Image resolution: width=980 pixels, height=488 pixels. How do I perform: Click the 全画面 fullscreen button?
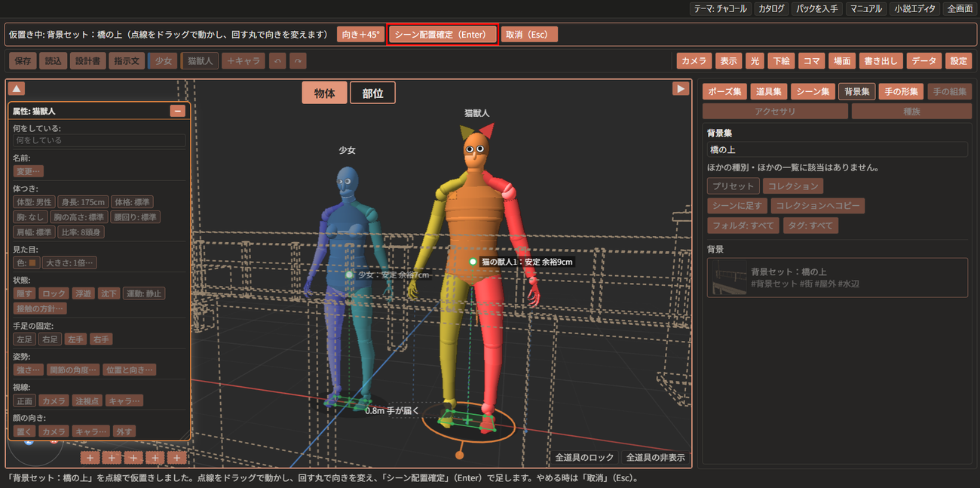960,9
